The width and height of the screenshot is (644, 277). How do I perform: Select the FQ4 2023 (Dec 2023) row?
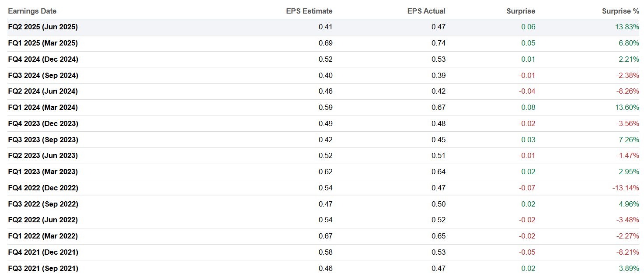[43, 123]
